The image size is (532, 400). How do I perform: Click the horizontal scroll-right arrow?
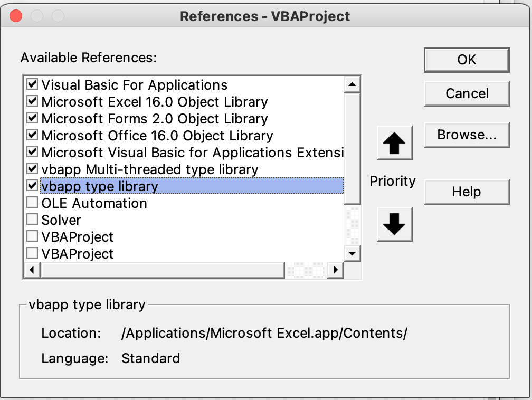[335, 270]
